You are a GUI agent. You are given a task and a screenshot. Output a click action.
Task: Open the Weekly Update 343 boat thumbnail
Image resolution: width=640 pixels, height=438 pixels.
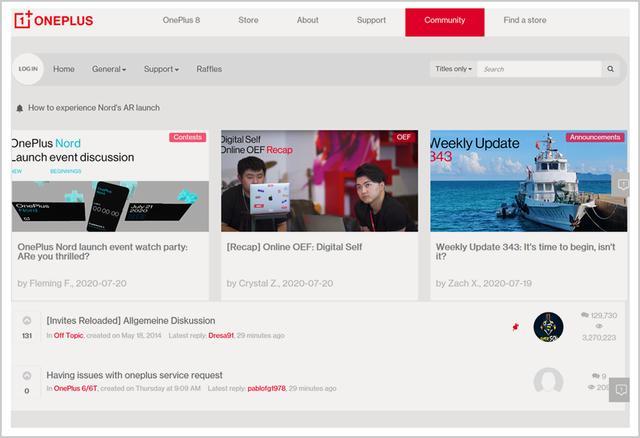pos(529,181)
